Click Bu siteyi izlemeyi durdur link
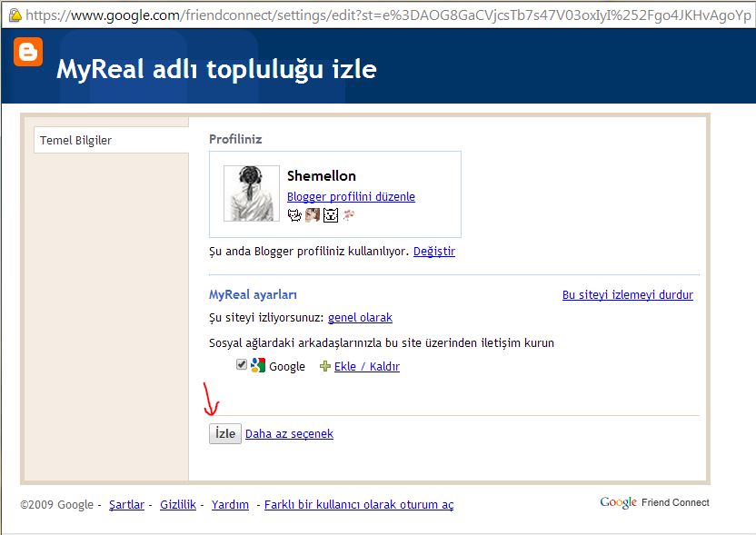The width and height of the screenshot is (756, 535). [x=628, y=294]
